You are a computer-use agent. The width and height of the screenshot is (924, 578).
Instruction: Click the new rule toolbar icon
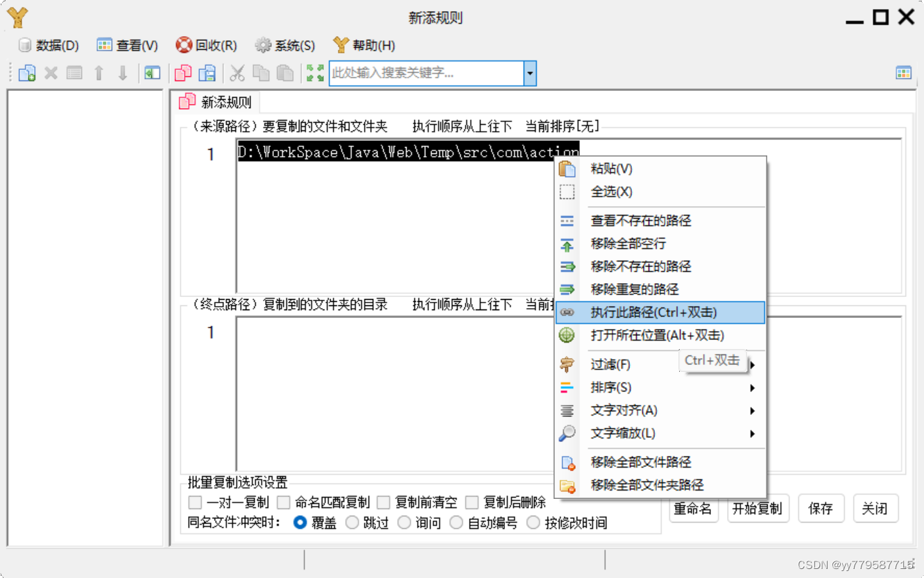click(x=27, y=73)
